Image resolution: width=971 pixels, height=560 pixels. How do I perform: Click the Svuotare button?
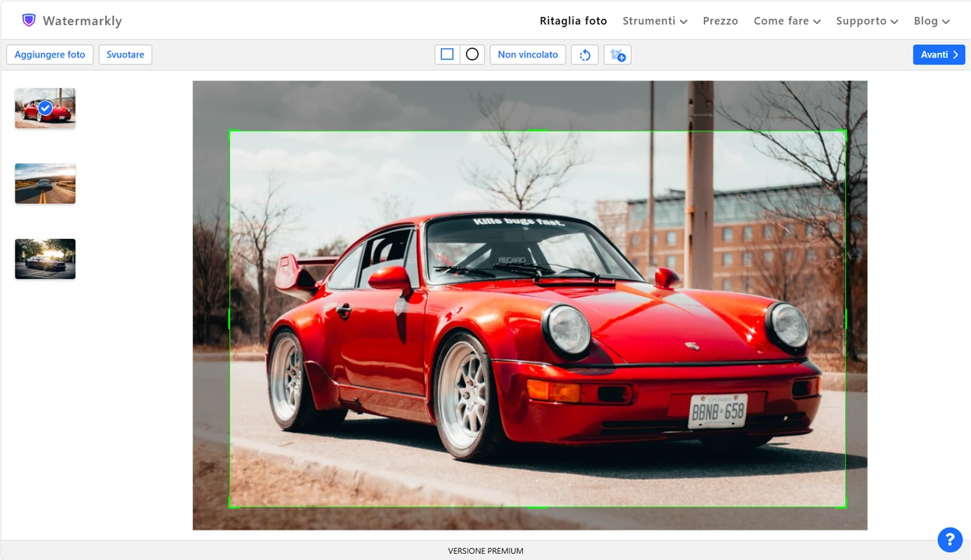click(125, 54)
